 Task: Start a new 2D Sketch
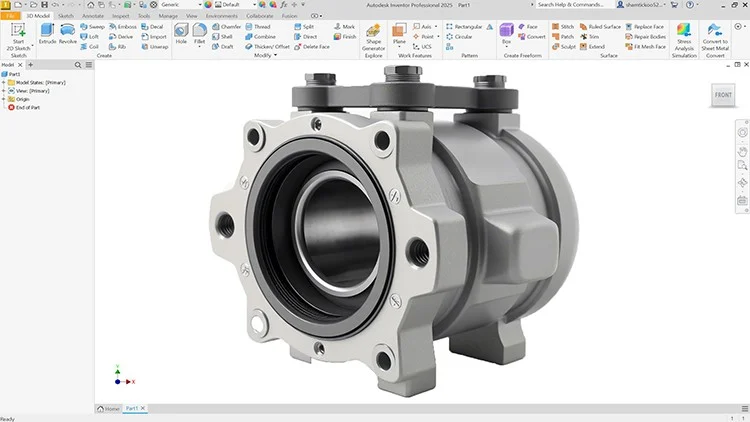18,36
